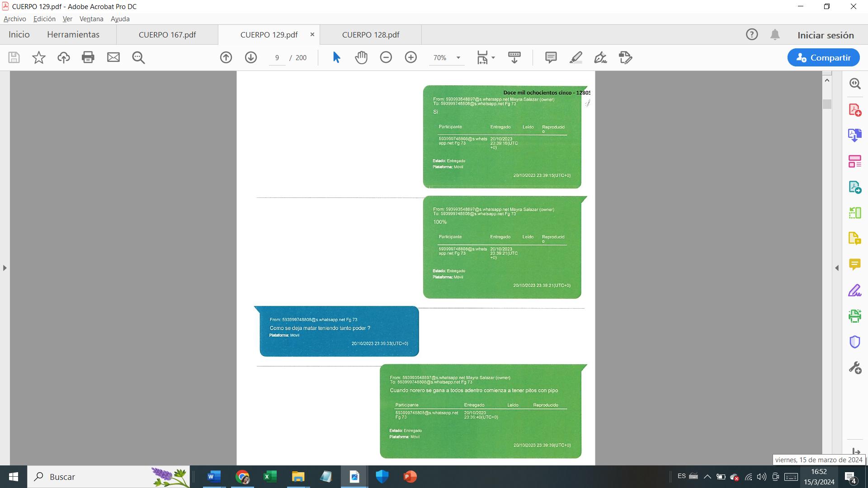The image size is (868, 488).
Task: Print the document with printer icon
Action: 88,57
